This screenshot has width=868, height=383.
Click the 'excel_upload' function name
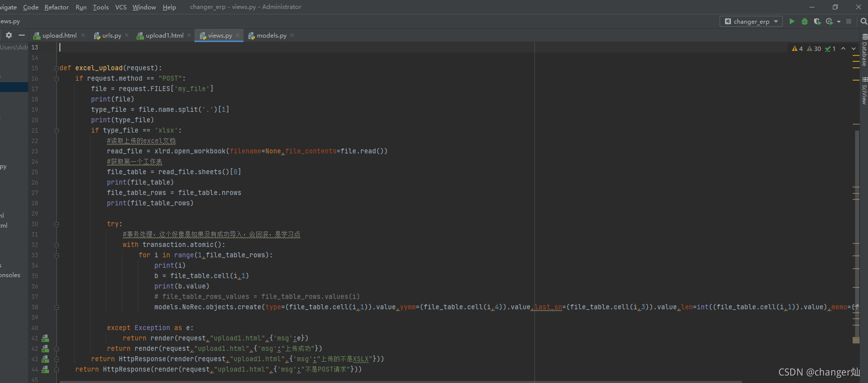(x=99, y=68)
